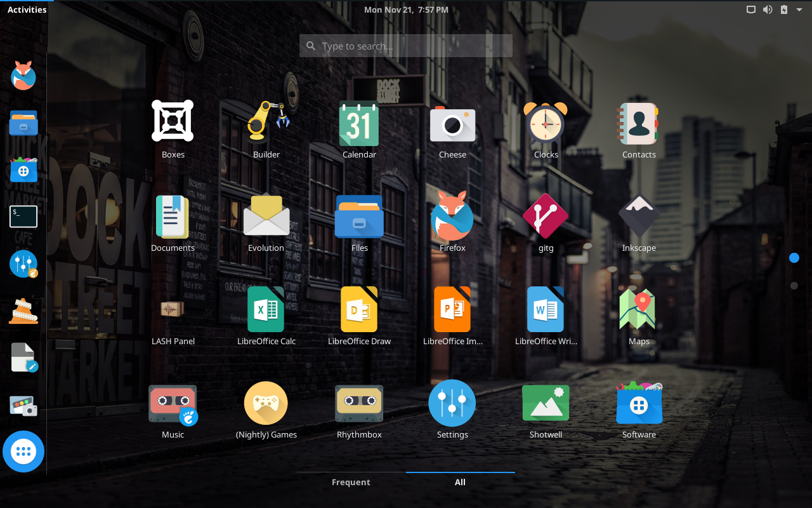Screen dimensions: 812x508
Task: Click the measuring tape icon in dock
Action: pyautogui.click(x=23, y=311)
